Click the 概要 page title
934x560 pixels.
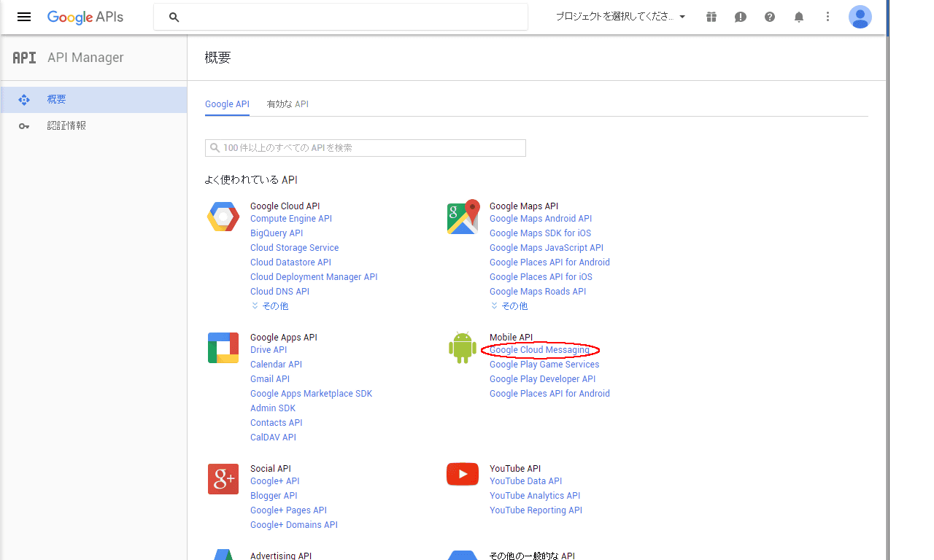(217, 58)
